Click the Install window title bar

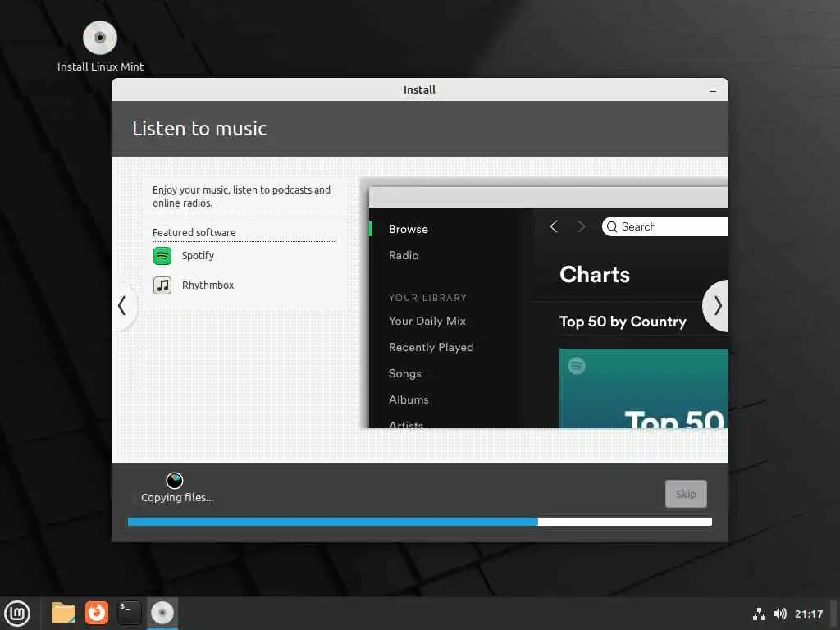click(x=419, y=89)
